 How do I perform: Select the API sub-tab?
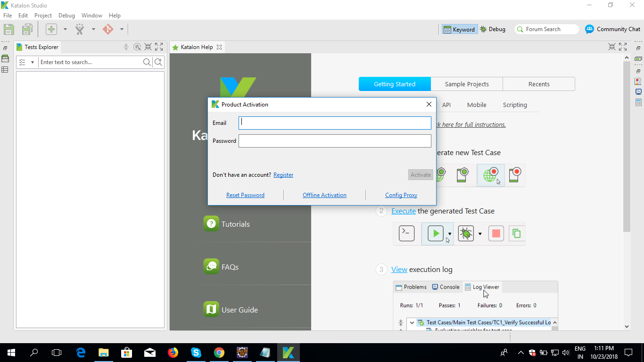[x=446, y=105]
